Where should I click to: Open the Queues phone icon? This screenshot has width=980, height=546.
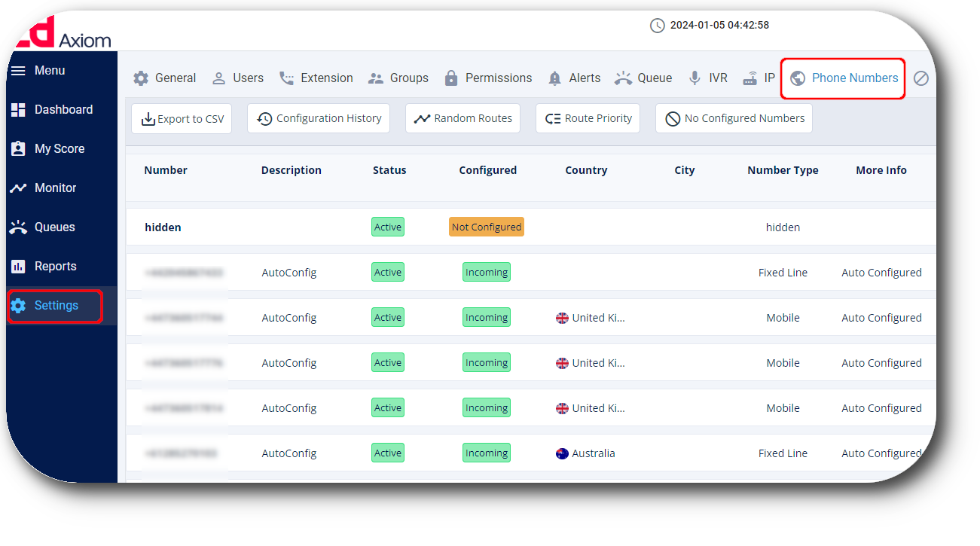point(18,227)
